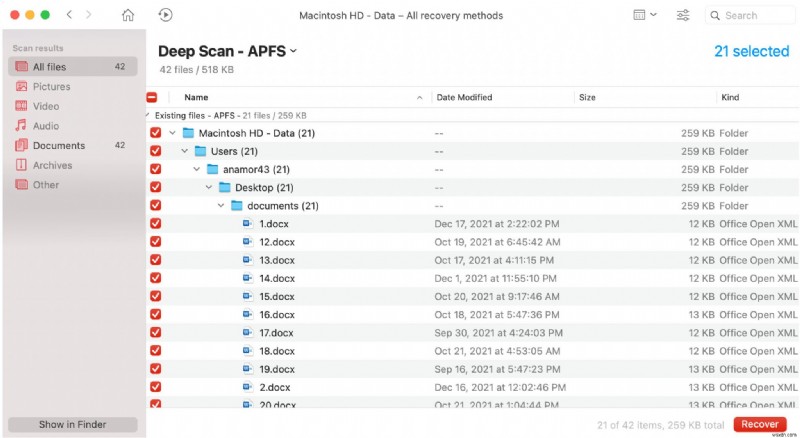Select the Pictures category in sidebar

pos(51,87)
